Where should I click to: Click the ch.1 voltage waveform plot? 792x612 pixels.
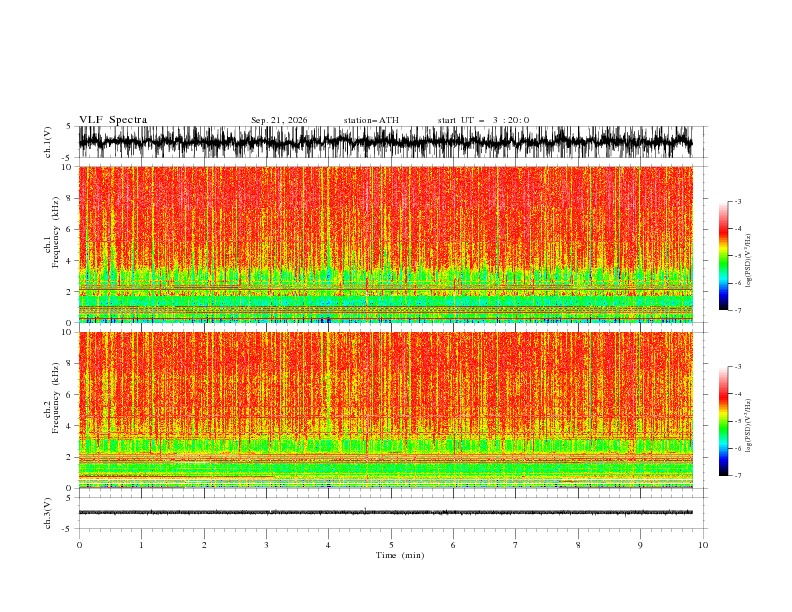click(385, 142)
